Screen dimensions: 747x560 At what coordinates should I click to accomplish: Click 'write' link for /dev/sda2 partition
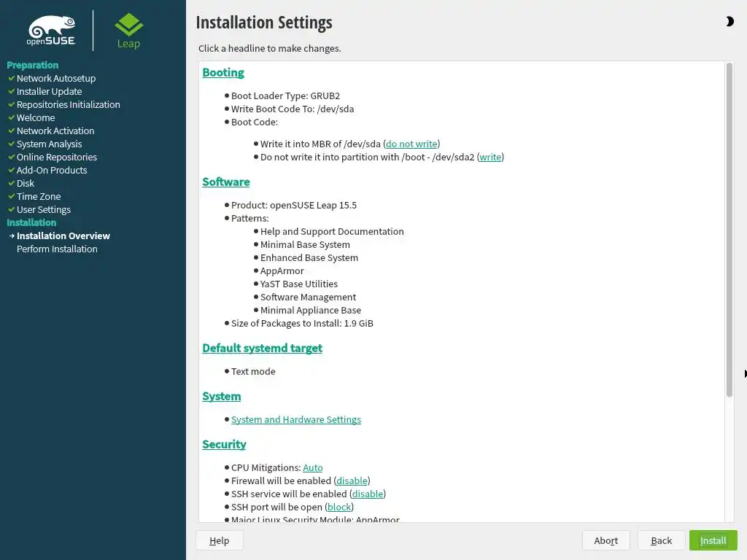[x=490, y=157]
